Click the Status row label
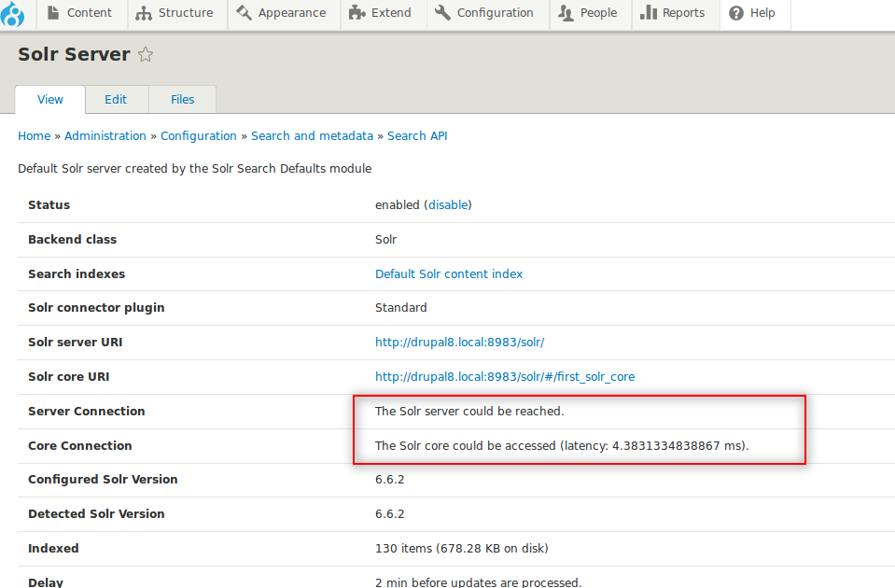This screenshot has height=588, width=895. pyautogui.click(x=49, y=205)
